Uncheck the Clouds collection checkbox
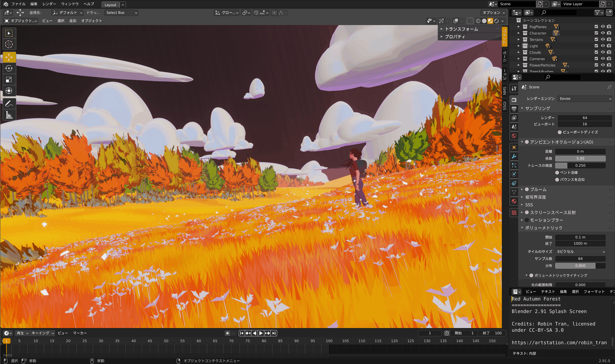The image size is (615, 364). pyautogui.click(x=596, y=53)
